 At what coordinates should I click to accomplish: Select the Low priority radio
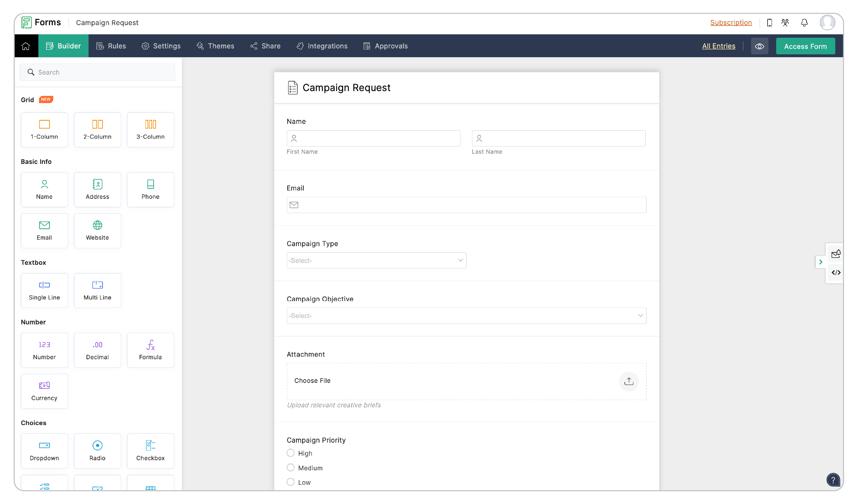click(291, 482)
